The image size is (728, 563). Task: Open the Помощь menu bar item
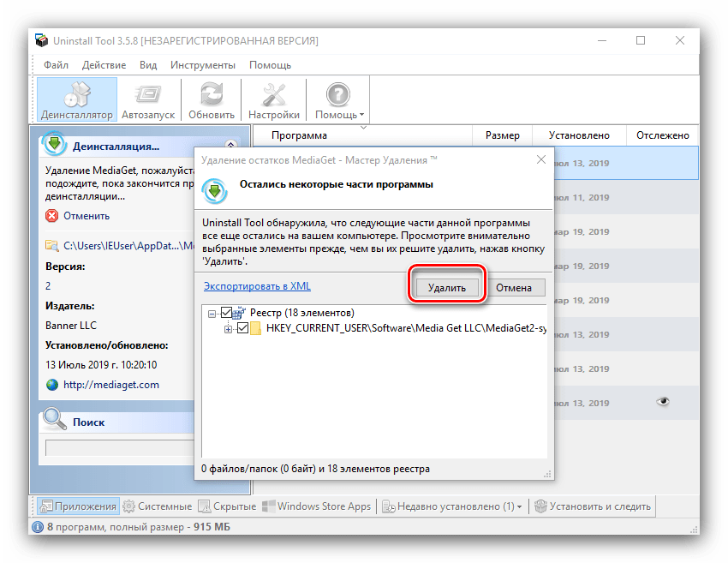pyautogui.click(x=270, y=65)
